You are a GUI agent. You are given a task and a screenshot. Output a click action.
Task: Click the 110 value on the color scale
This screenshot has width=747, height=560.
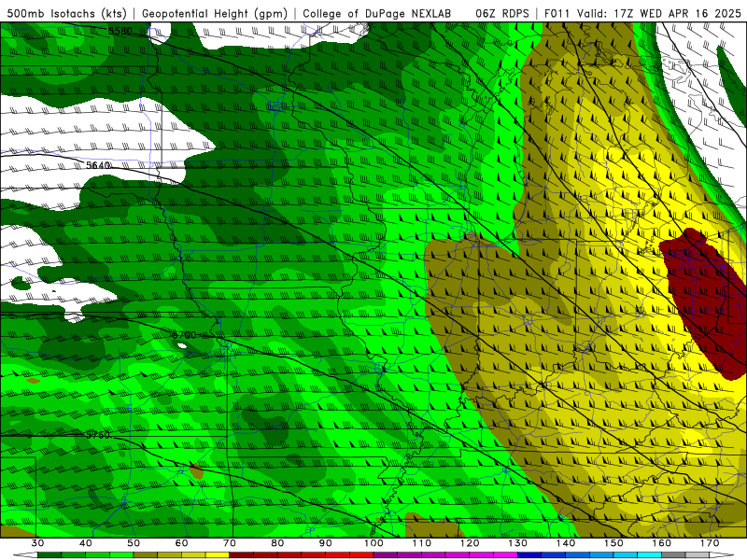click(422, 543)
